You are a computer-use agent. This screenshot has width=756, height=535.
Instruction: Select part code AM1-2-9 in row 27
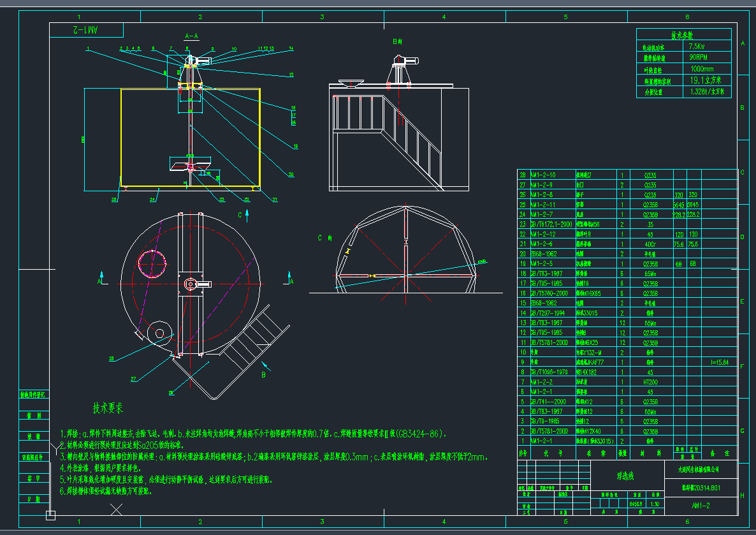coord(541,185)
